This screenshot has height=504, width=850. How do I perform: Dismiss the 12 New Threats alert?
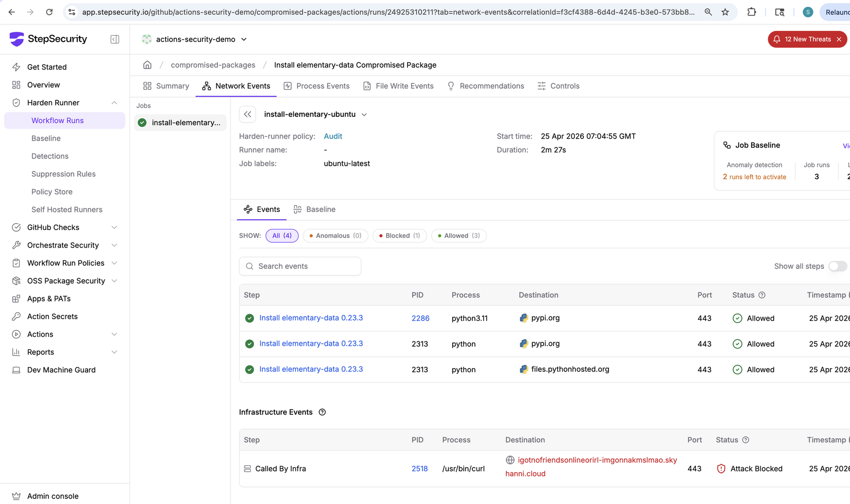[x=839, y=39]
